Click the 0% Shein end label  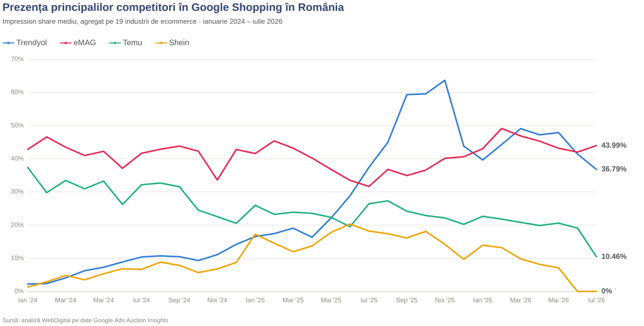tap(607, 291)
